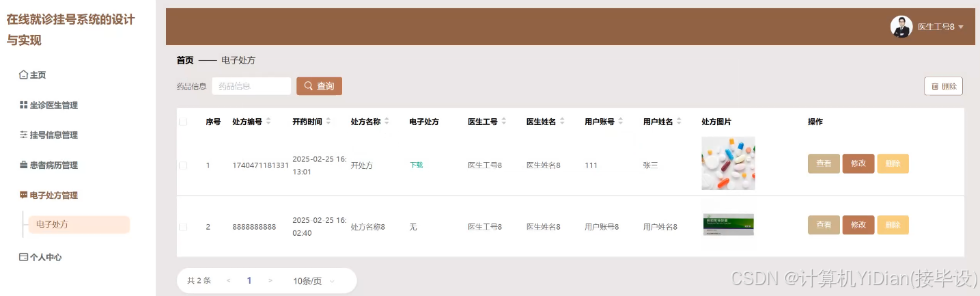Viewport: 980px width, 296px height.
Task: Click the briefcase icon beside 患者病历管理
Action: (23, 165)
